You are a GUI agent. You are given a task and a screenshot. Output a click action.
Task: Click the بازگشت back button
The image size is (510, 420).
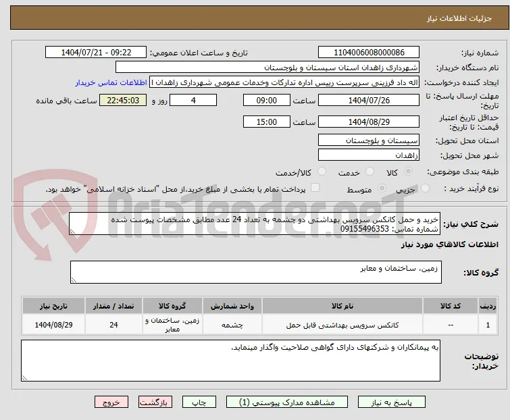155,402
